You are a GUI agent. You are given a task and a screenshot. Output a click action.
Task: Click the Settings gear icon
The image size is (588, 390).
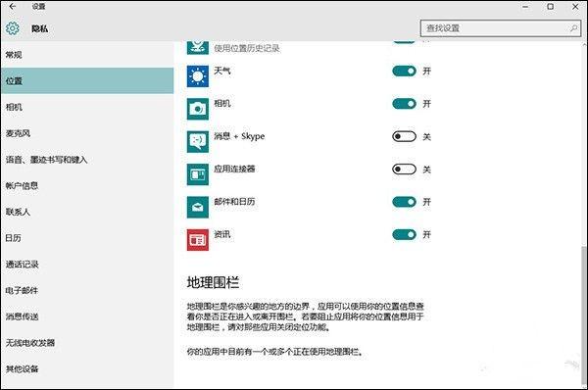click(13, 28)
